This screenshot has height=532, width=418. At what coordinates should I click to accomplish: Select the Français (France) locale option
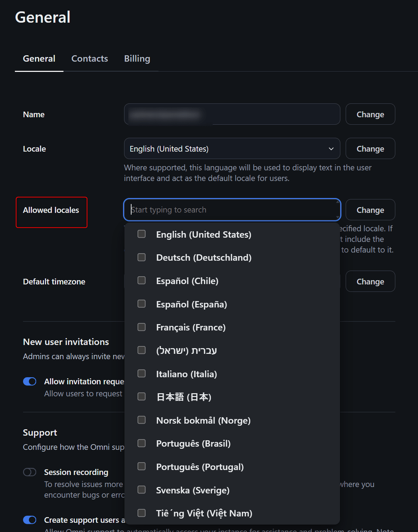[x=141, y=327]
